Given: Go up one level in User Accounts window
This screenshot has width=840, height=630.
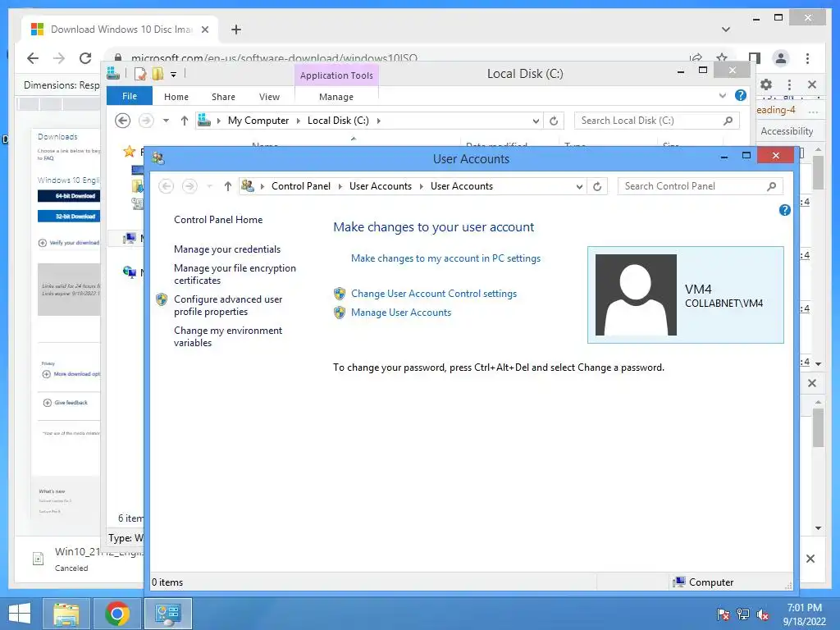Looking at the screenshot, I should pyautogui.click(x=228, y=186).
